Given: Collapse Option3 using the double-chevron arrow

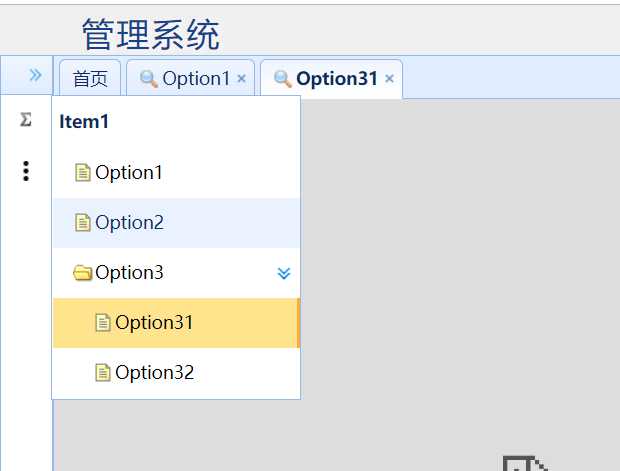Looking at the screenshot, I should pyautogui.click(x=284, y=273).
